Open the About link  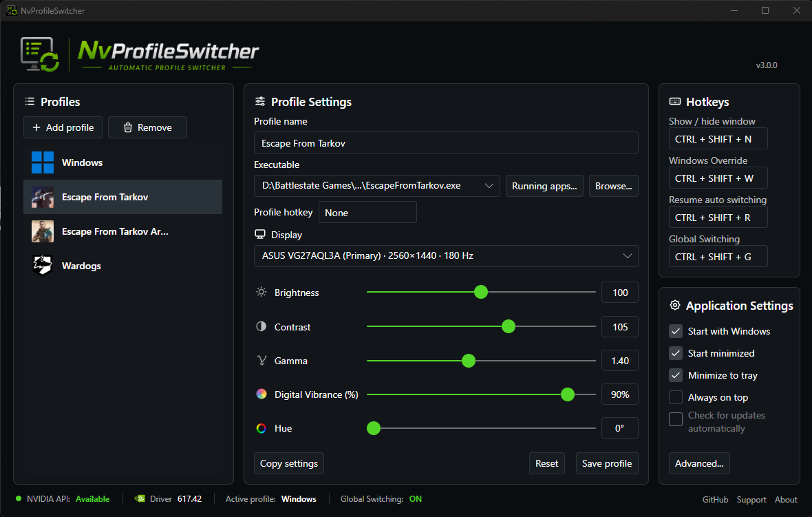(786, 499)
